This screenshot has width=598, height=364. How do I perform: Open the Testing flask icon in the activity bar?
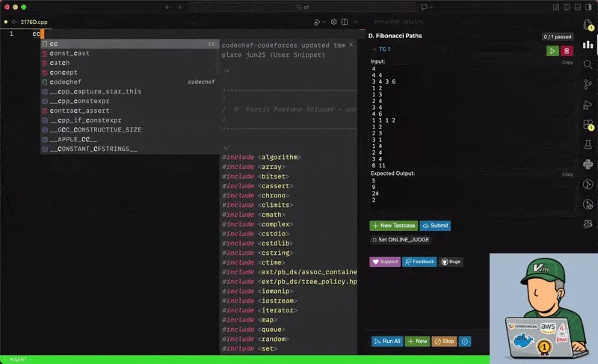tap(588, 145)
